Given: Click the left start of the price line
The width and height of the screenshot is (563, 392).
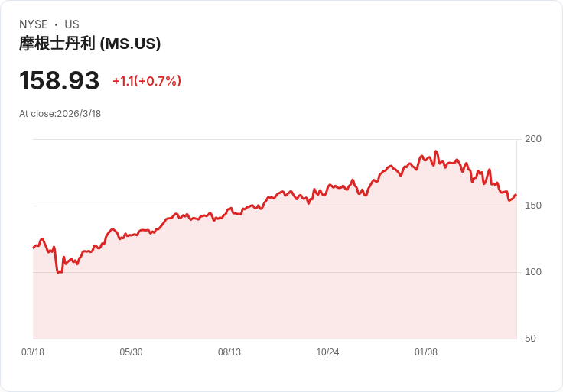Looking at the screenshot, I should (34, 248).
